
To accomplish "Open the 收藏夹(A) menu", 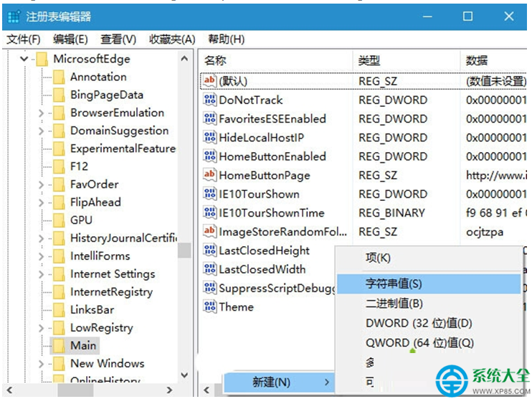I will pos(172,39).
